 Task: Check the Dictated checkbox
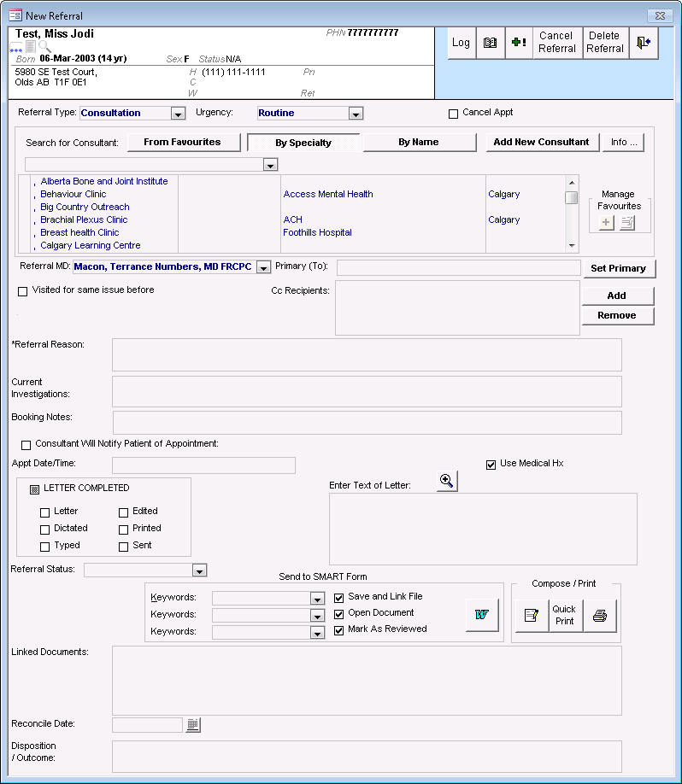[x=44, y=529]
